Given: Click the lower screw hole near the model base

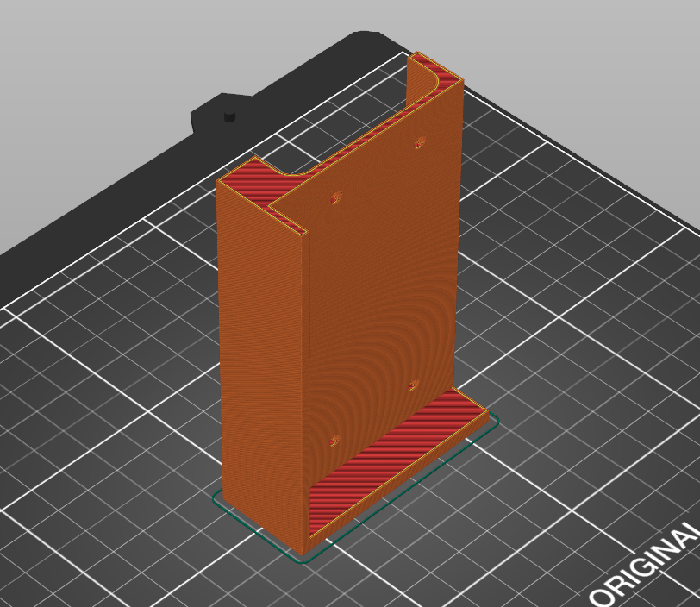Looking at the screenshot, I should point(333,443).
